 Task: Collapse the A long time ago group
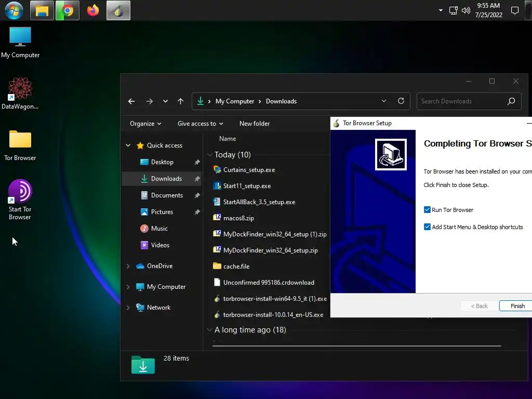tap(209, 330)
